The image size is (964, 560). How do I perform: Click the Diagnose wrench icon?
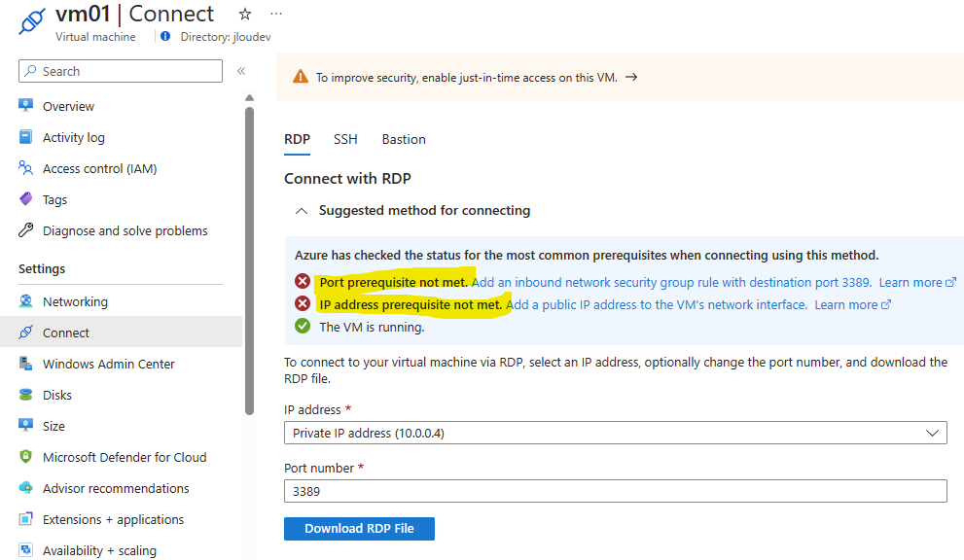tap(26, 229)
